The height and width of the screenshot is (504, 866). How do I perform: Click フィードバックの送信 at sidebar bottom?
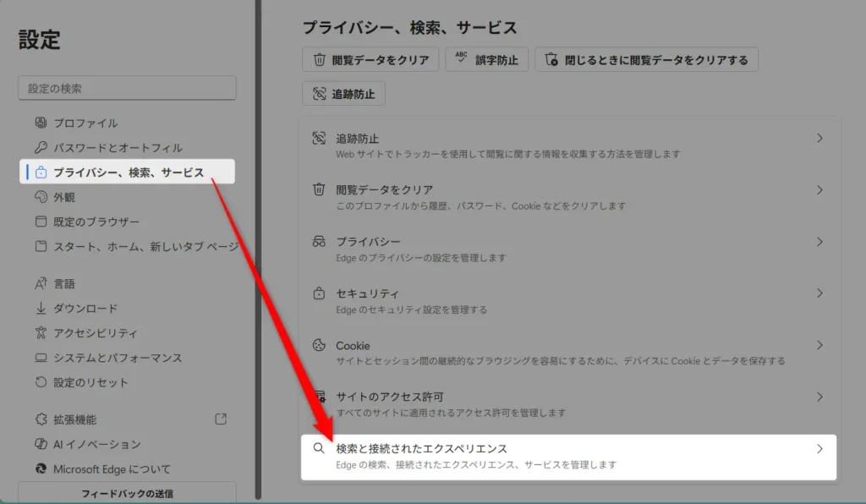click(127, 493)
